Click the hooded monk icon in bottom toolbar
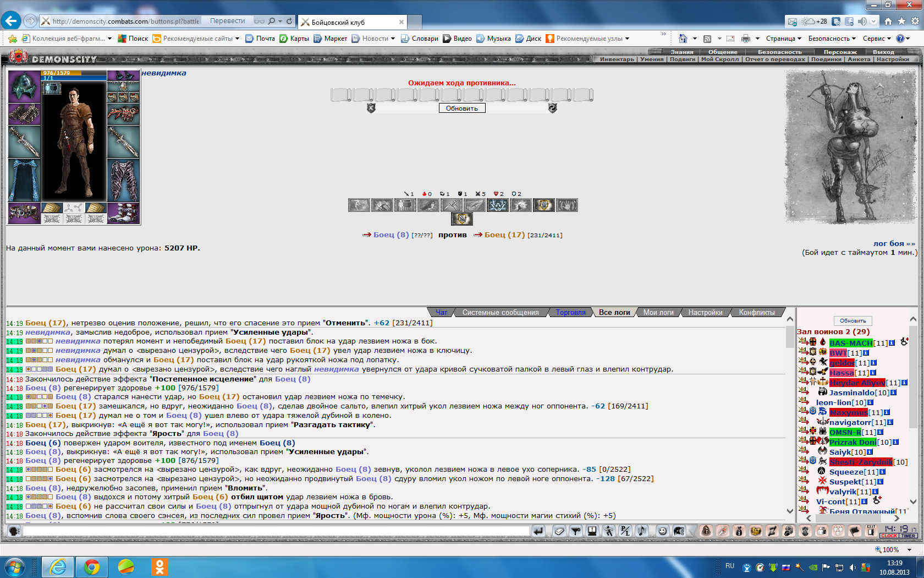 click(x=706, y=531)
